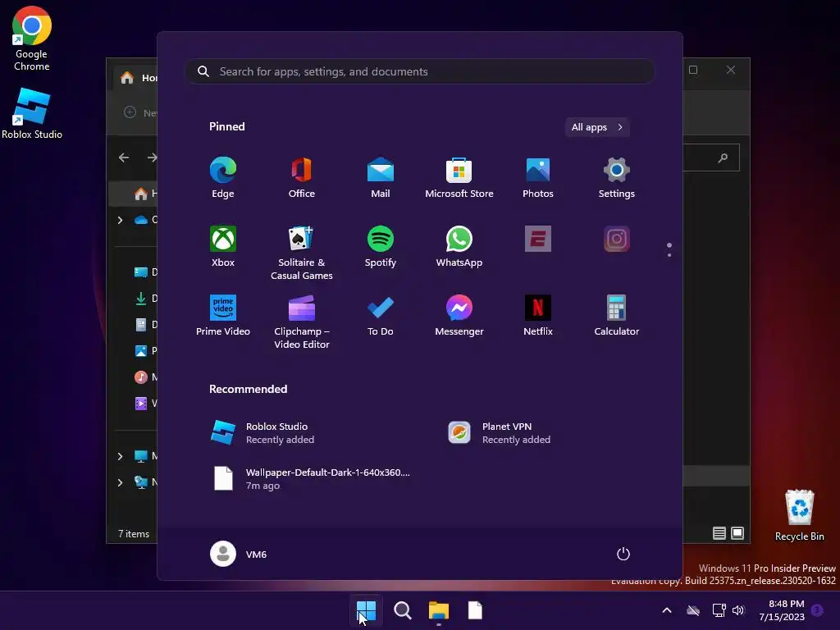Click the OneDrive tray icon
This screenshot has width=840, height=630.
693,610
